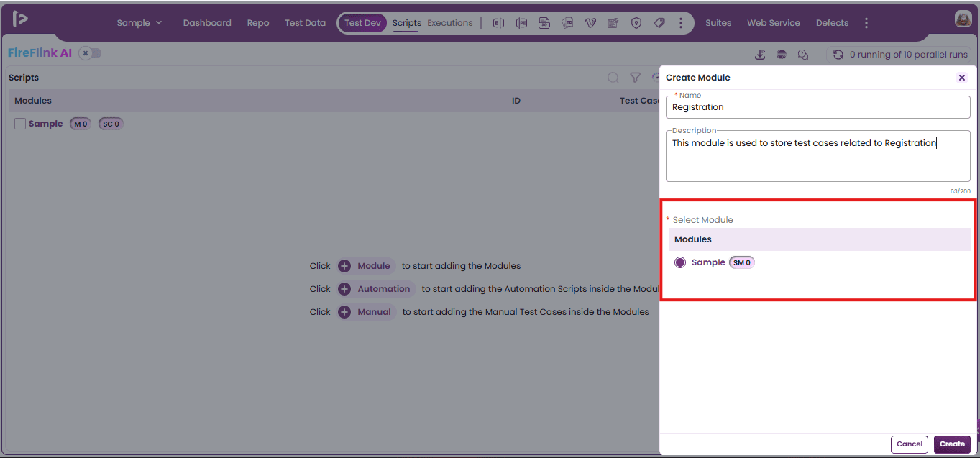Search scripts with the magnifier icon
Screen dimensions: 980x458
(613, 78)
